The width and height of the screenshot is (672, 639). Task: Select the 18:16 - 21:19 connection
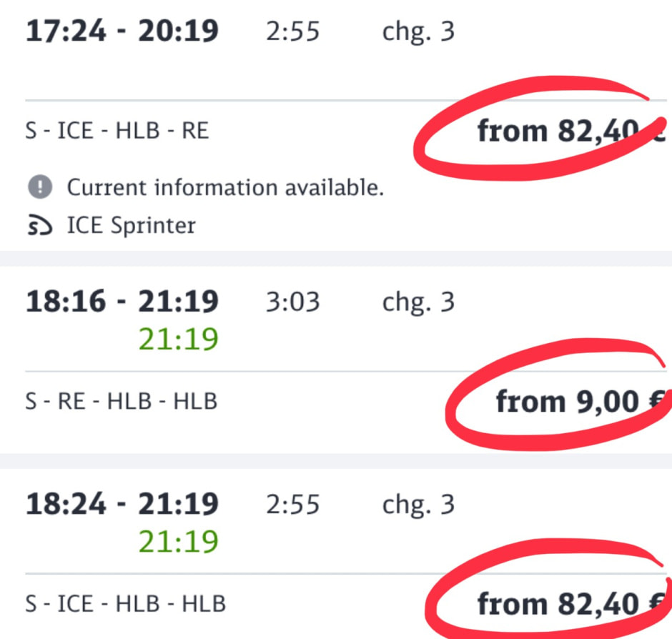[122, 302]
